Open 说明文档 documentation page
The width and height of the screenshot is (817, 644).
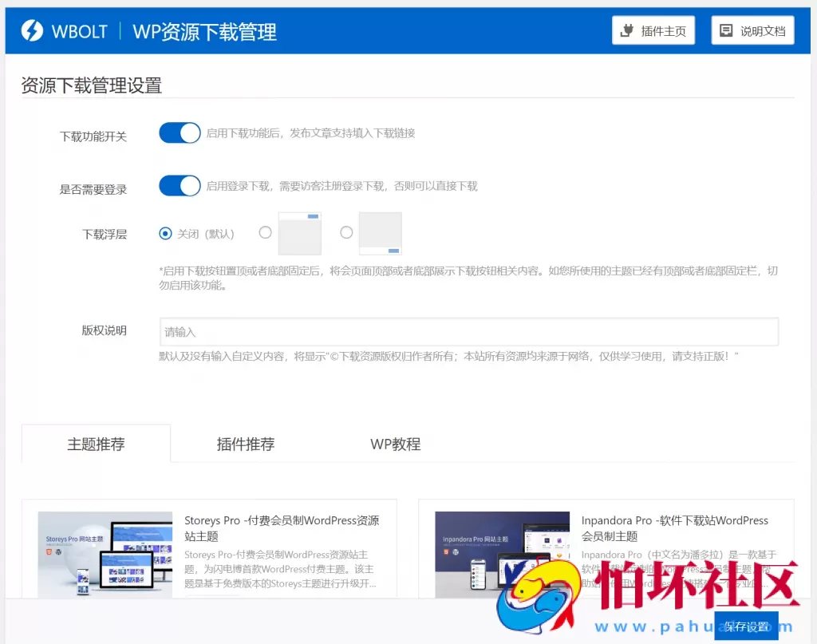752,30
